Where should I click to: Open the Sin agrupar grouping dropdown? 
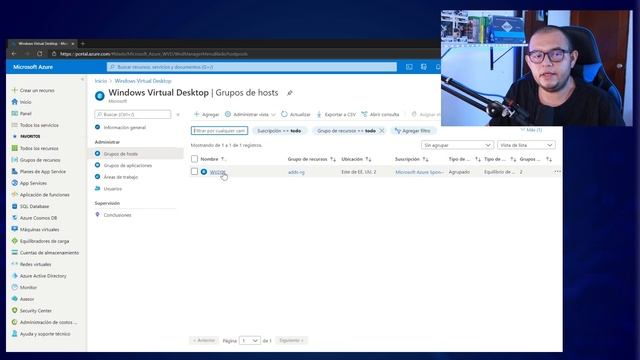click(x=457, y=145)
